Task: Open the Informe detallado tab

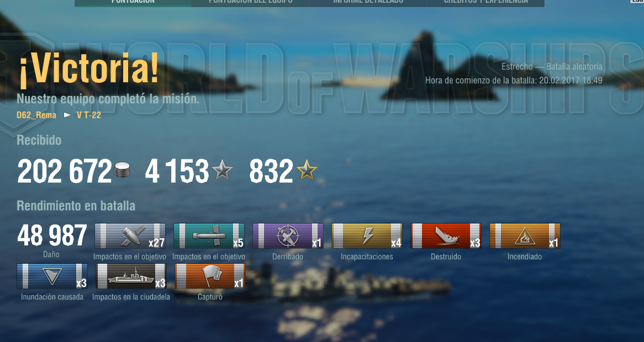Action: click(x=368, y=2)
